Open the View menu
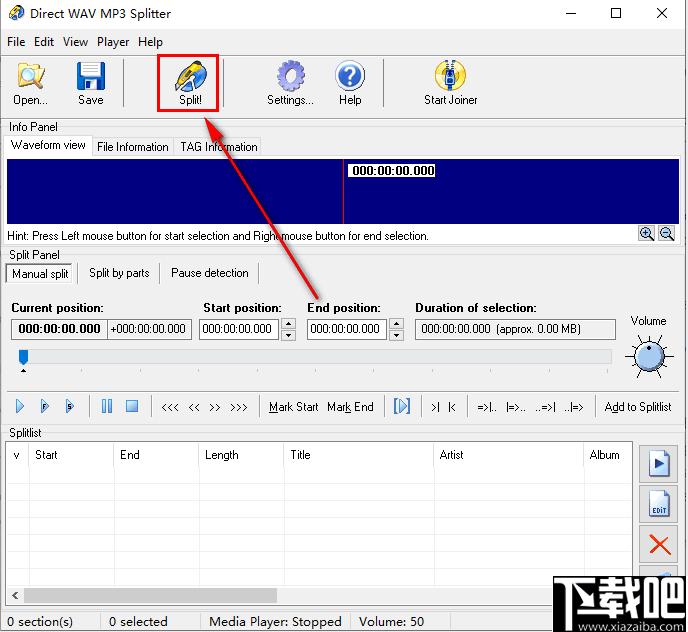This screenshot has height=632, width=688. coord(75,42)
